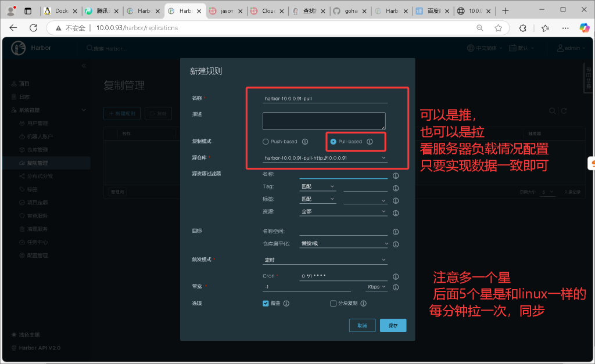Open browser extensions puzzle icon
Viewport: 595px width, 364px height.
(x=523, y=28)
